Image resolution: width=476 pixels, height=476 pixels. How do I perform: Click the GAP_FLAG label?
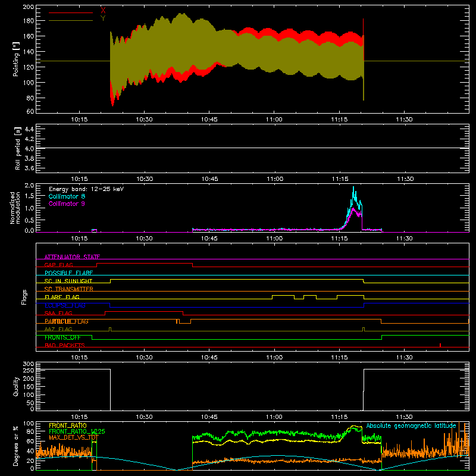pyautogui.click(x=58, y=265)
